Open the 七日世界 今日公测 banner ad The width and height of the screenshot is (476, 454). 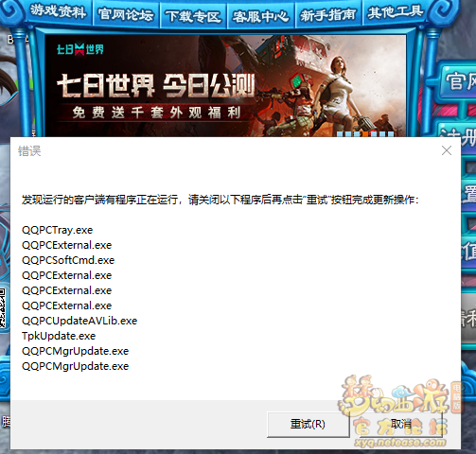(225, 86)
